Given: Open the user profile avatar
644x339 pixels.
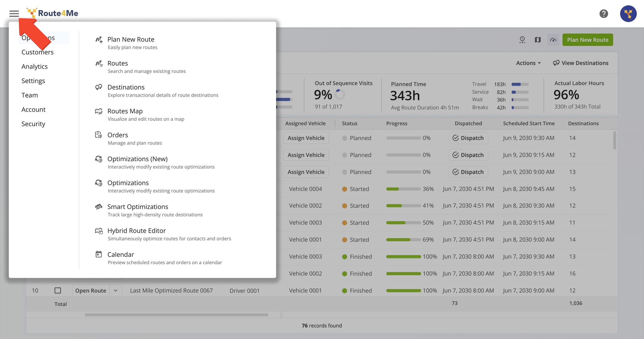Looking at the screenshot, I should pyautogui.click(x=628, y=14).
